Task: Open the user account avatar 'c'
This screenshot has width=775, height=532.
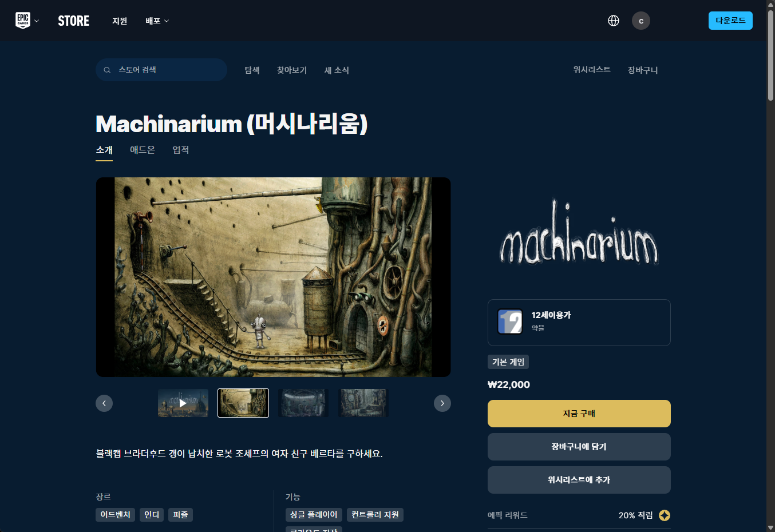Action: click(x=641, y=21)
